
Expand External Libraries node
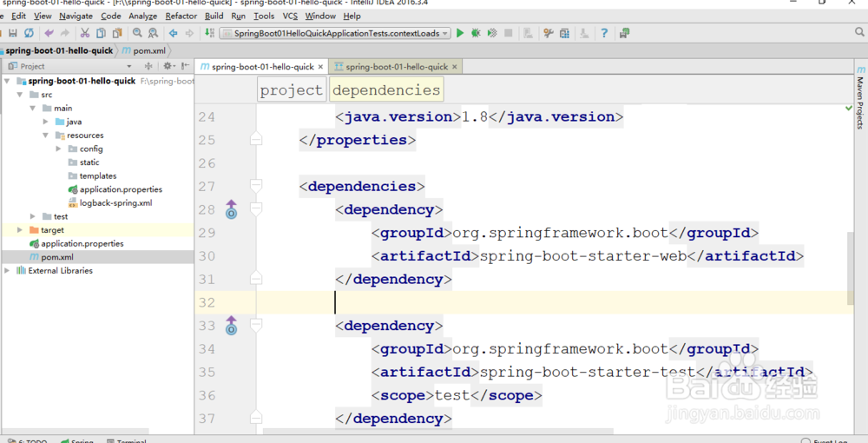click(7, 270)
